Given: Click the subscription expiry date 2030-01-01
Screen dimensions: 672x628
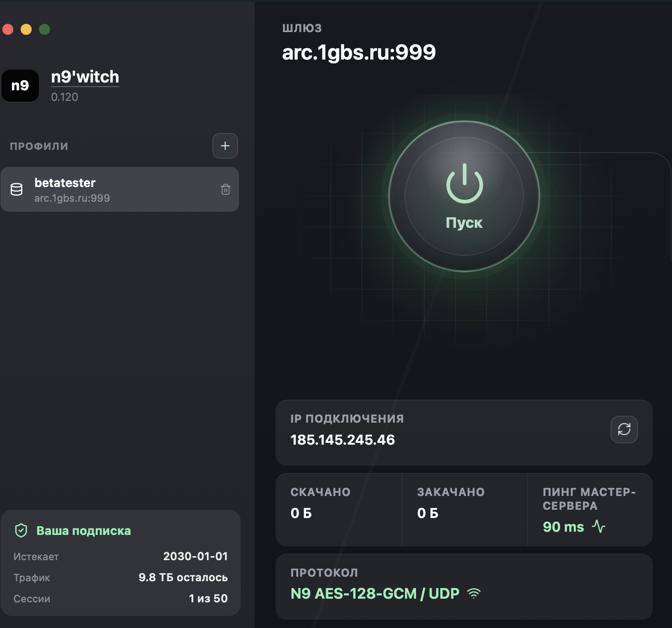Looking at the screenshot, I should point(195,556).
